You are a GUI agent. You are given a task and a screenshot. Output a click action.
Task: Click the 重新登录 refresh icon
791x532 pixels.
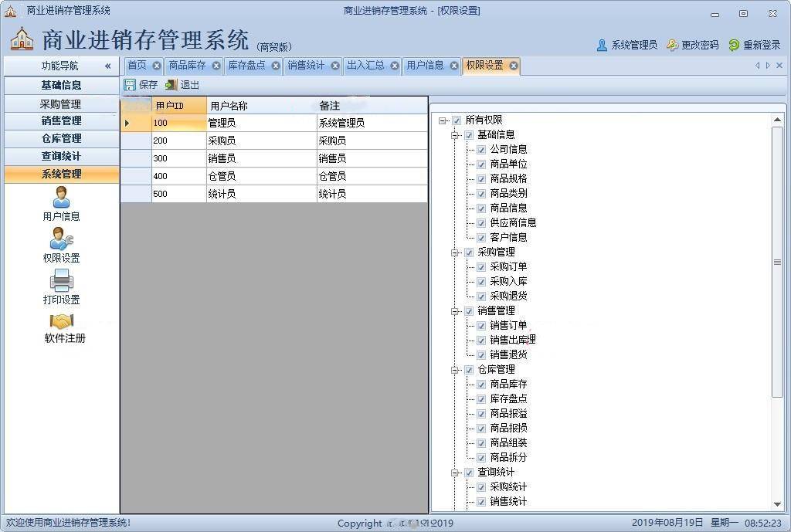click(734, 46)
